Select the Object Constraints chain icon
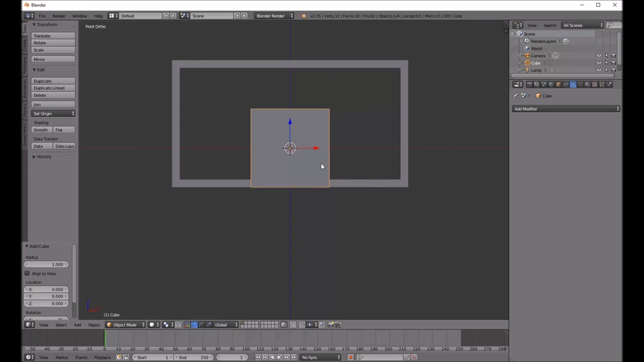Viewport: 644px width, 362px height. click(x=565, y=84)
